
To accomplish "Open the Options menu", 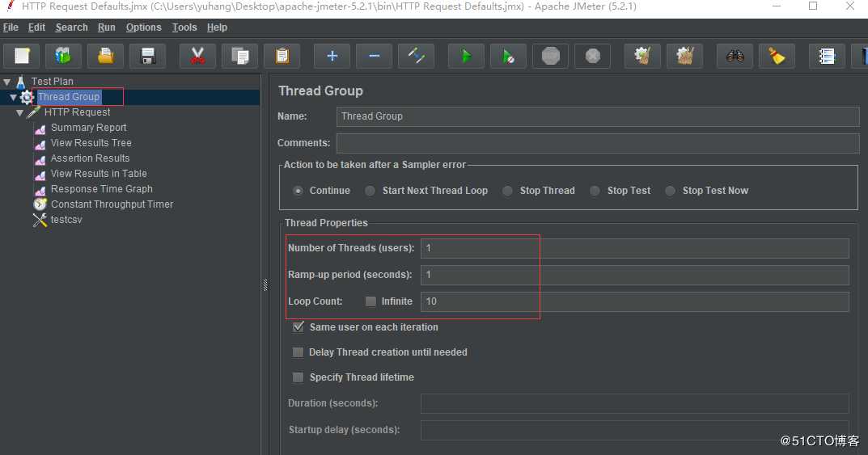I will [x=143, y=27].
